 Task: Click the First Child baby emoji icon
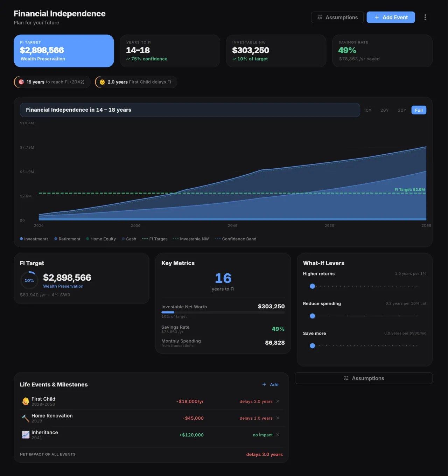point(26,401)
